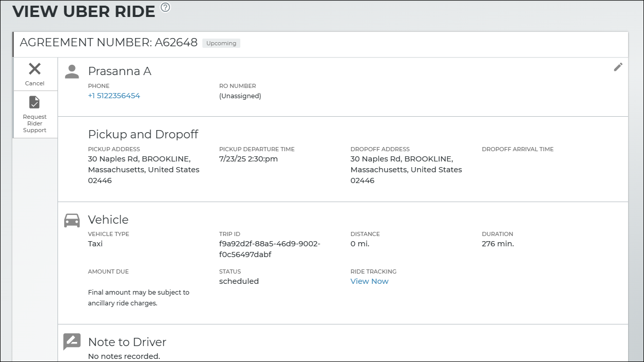Click the dropoff address text

pos(406,170)
